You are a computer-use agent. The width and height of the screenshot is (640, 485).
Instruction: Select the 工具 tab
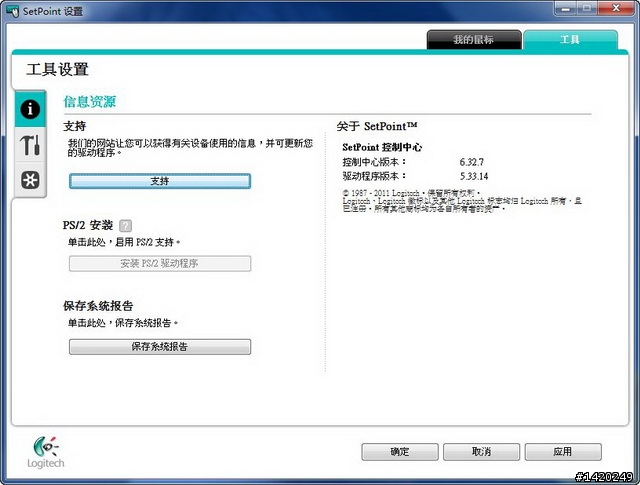(x=570, y=40)
